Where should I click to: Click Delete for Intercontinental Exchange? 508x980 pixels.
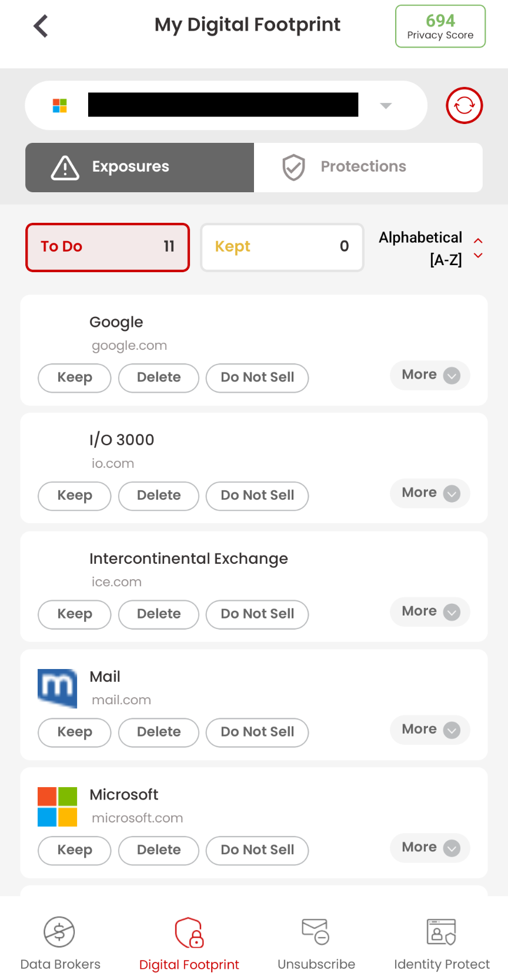pyautogui.click(x=159, y=614)
